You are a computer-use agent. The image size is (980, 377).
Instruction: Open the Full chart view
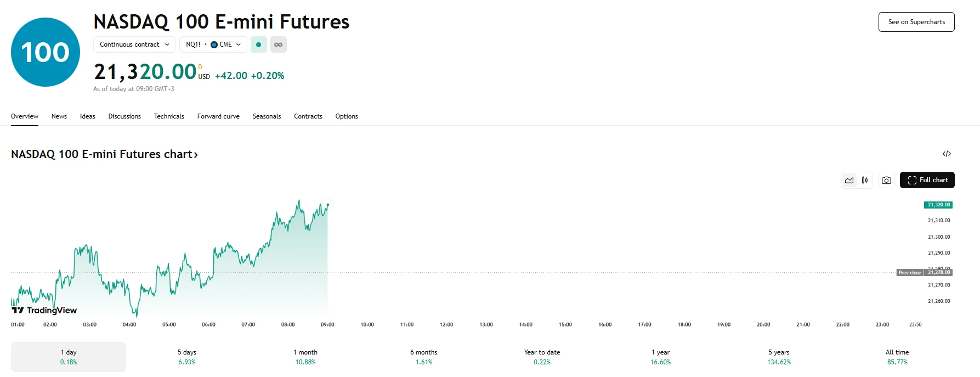pos(927,180)
